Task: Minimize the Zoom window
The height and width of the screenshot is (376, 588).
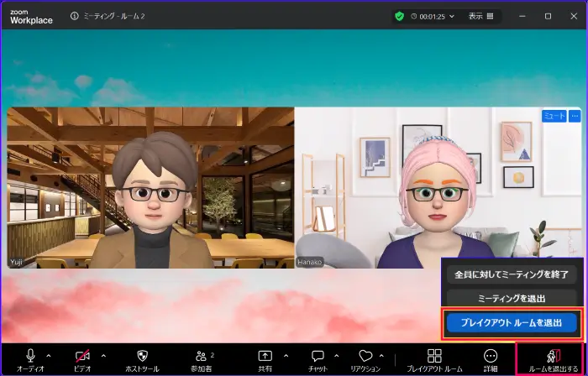Action: pyautogui.click(x=522, y=16)
